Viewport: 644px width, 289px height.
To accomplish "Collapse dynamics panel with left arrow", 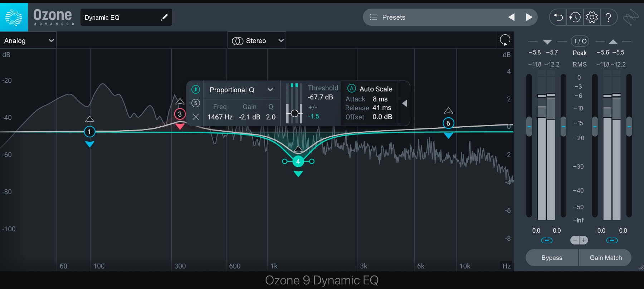I will [x=404, y=103].
